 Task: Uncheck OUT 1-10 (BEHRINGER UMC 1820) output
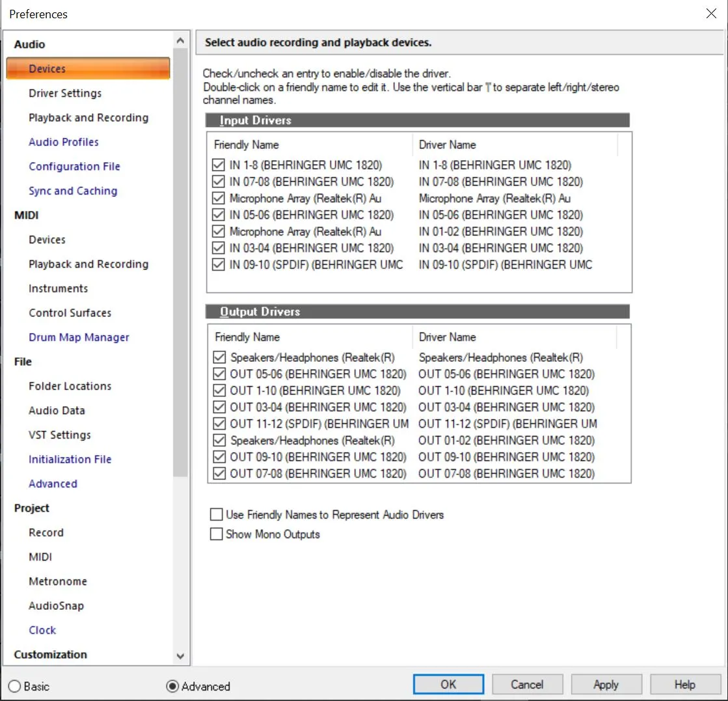pyautogui.click(x=219, y=391)
